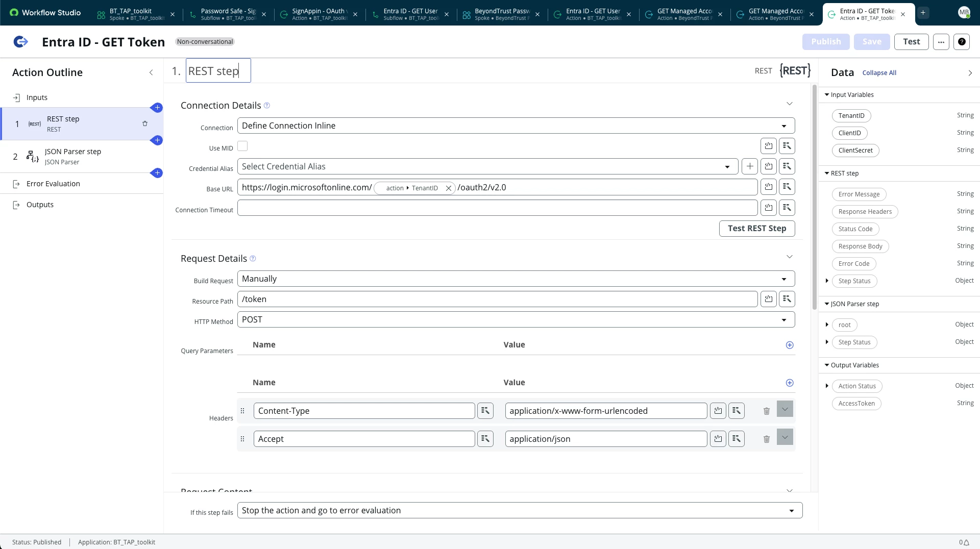The height and width of the screenshot is (549, 980).
Task: Click the Test button
Action: (912, 42)
